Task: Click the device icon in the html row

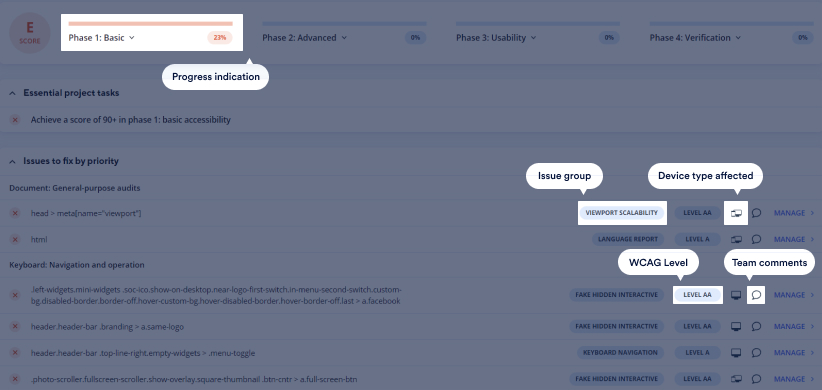Action: [736, 239]
